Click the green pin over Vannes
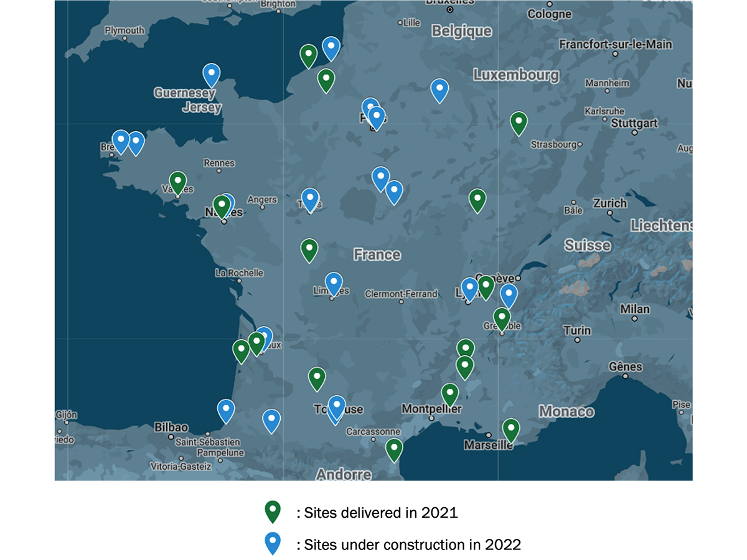This screenshot has height=560, width=747. (178, 184)
